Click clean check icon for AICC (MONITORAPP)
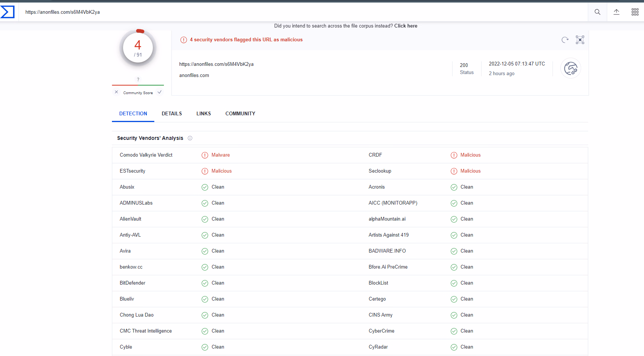Screen dimensions: 644x356 click(x=454, y=203)
